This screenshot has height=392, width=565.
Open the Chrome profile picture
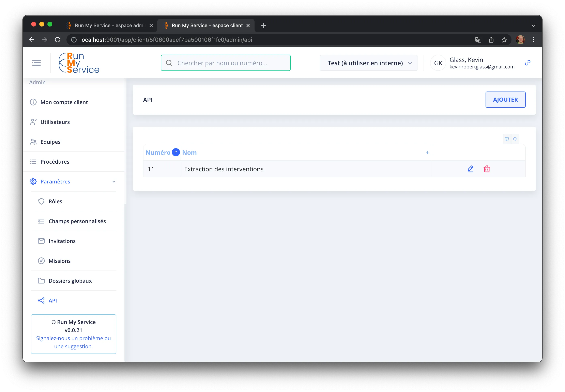click(x=520, y=39)
